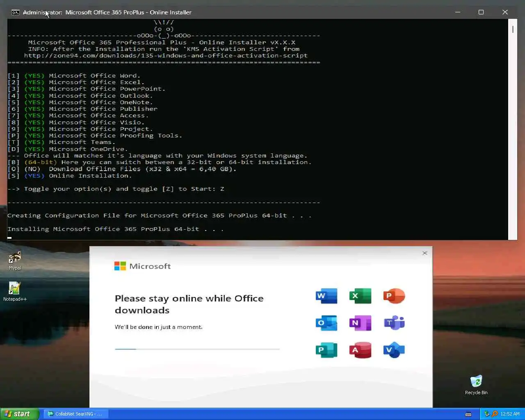Click the console window title bar text
The image size is (525, 420).
pyautogui.click(x=107, y=12)
